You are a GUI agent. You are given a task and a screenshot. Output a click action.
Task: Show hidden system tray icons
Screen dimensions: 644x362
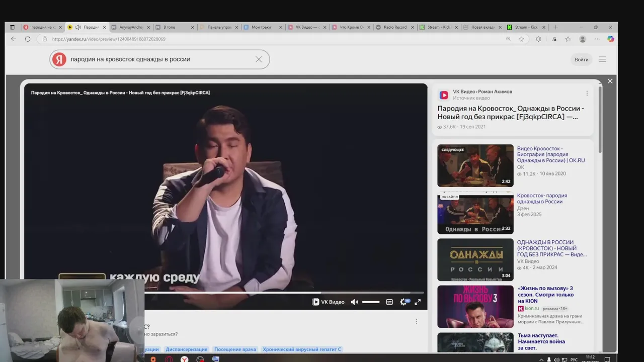541,359
